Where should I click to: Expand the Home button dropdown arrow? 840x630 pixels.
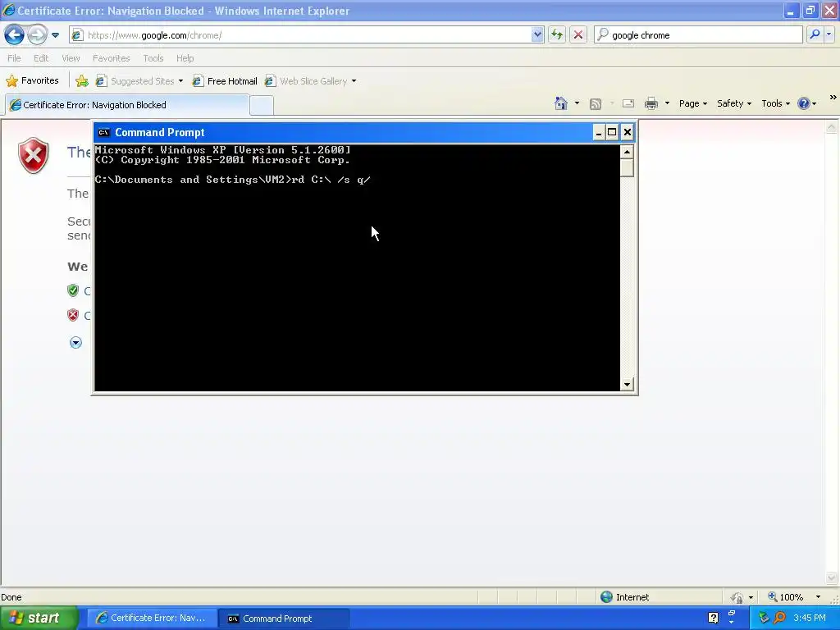click(x=577, y=103)
